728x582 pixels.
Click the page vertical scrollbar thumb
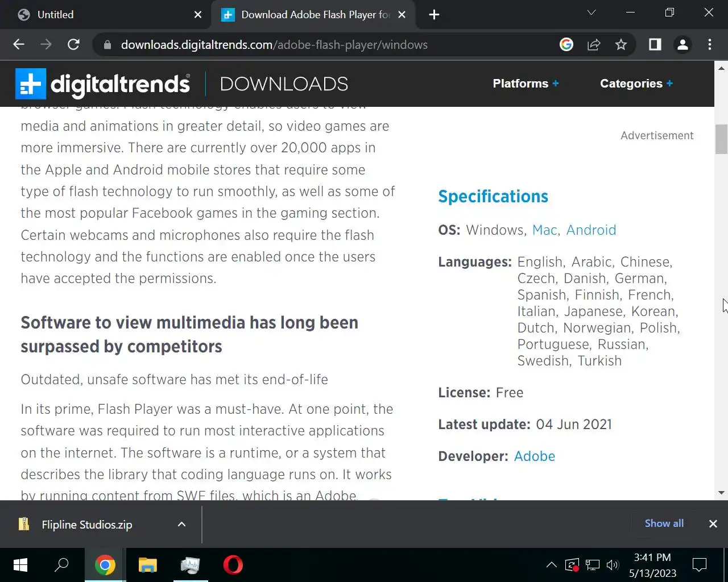coord(721,139)
